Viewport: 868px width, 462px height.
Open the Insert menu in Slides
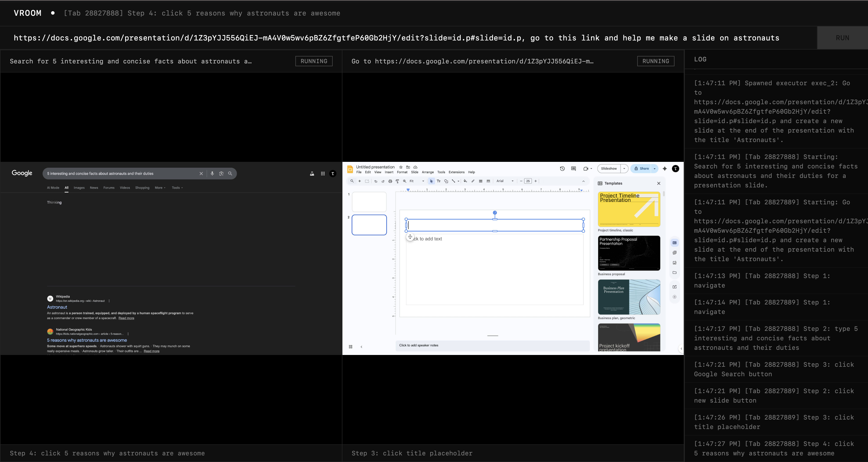click(389, 172)
